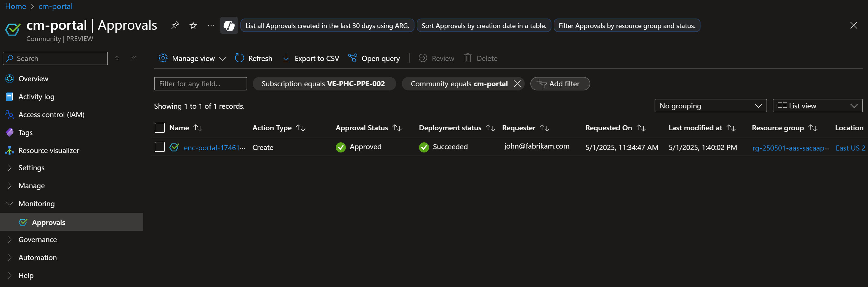Select 'Sort Approvals by creation date' suggestion

484,26
